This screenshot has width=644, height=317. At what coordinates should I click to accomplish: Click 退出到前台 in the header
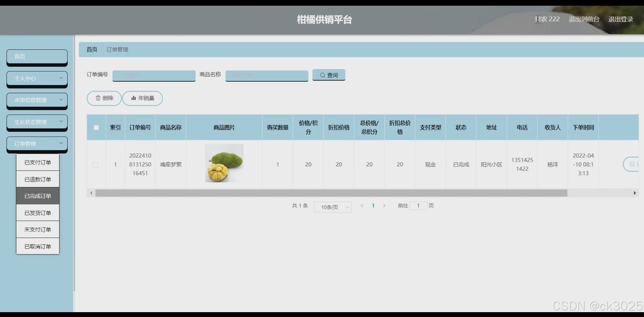(584, 19)
